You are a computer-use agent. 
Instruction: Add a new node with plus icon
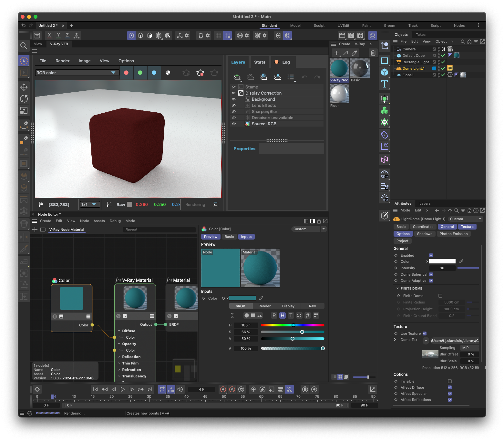click(35, 230)
